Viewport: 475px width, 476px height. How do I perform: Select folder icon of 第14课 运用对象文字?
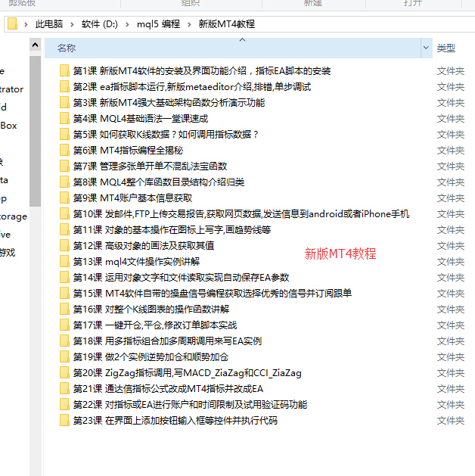[x=64, y=277]
